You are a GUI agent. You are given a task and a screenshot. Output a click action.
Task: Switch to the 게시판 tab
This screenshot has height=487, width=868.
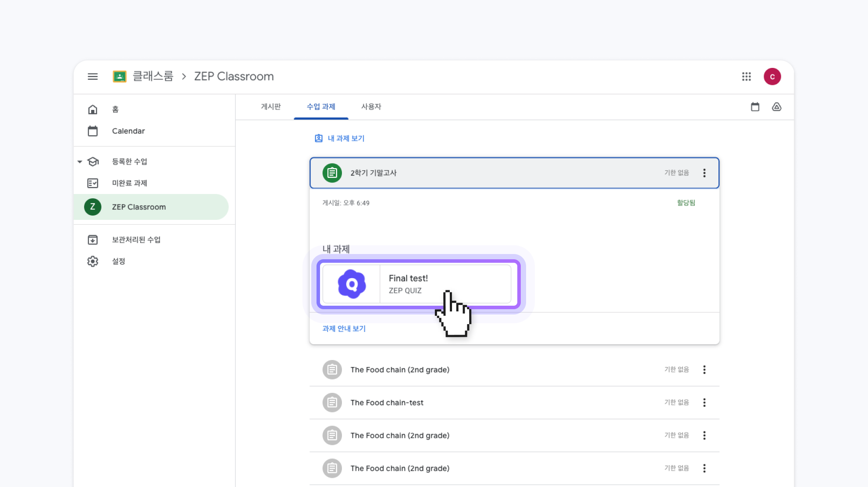[x=270, y=107]
